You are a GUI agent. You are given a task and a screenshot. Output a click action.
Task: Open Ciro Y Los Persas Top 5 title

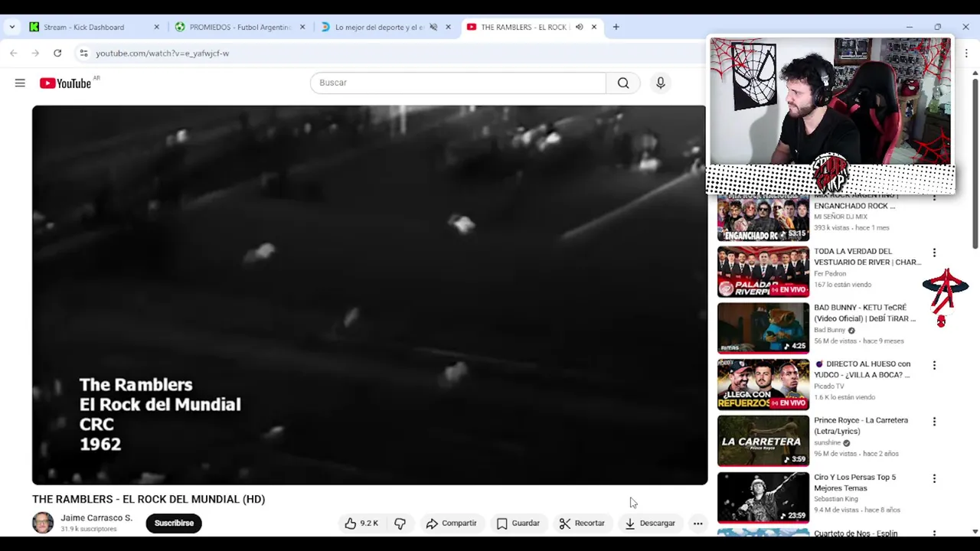(x=854, y=482)
